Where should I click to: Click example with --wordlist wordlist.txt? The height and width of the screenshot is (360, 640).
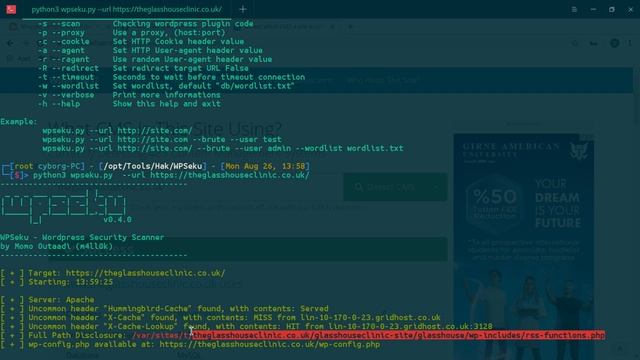coord(223,149)
